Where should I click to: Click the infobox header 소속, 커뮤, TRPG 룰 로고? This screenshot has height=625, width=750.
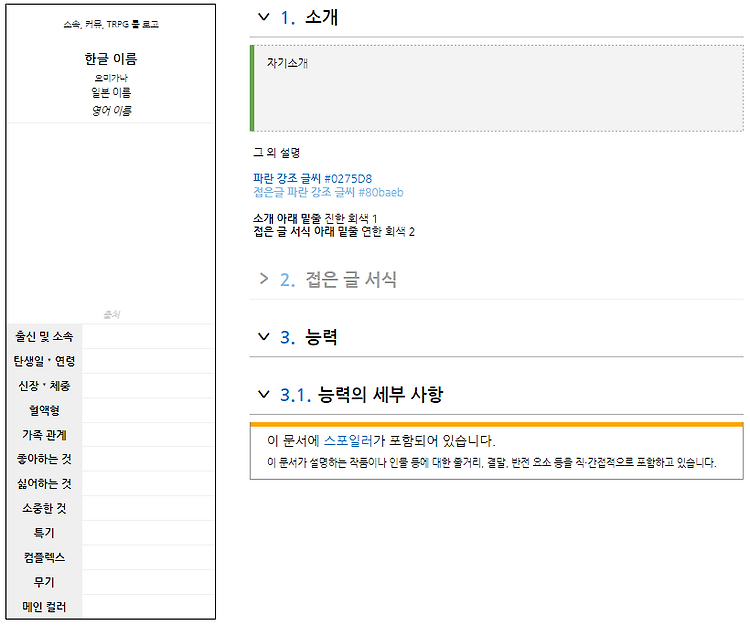click(110, 24)
